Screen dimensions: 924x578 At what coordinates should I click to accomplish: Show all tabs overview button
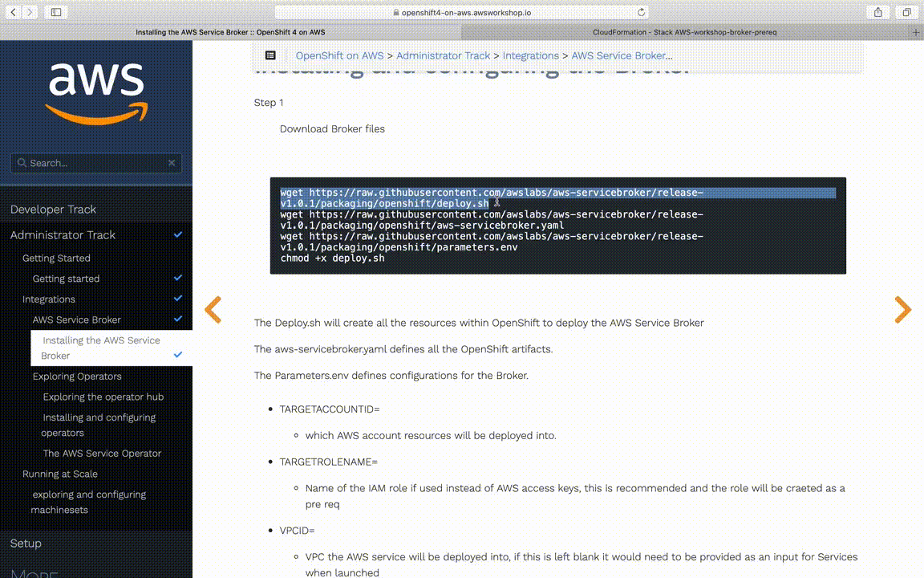pyautogui.click(x=907, y=12)
